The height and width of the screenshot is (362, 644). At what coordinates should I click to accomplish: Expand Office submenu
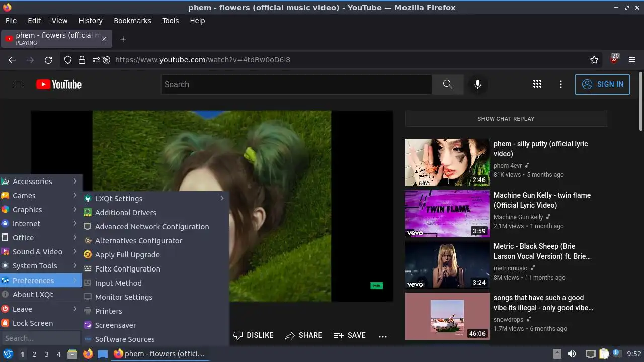point(41,238)
